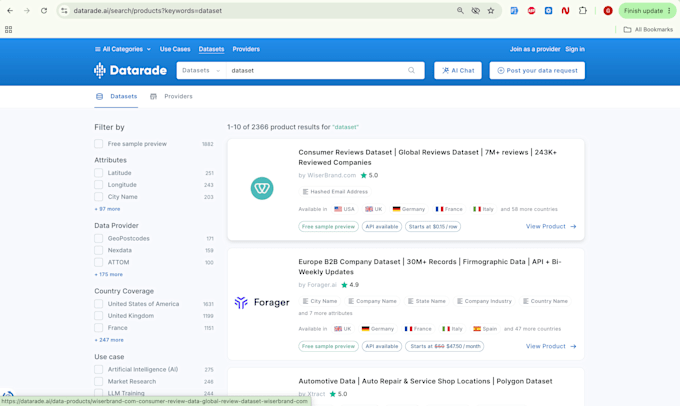Switch to the Providers results tab
This screenshot has width=680, height=406.
171,96
